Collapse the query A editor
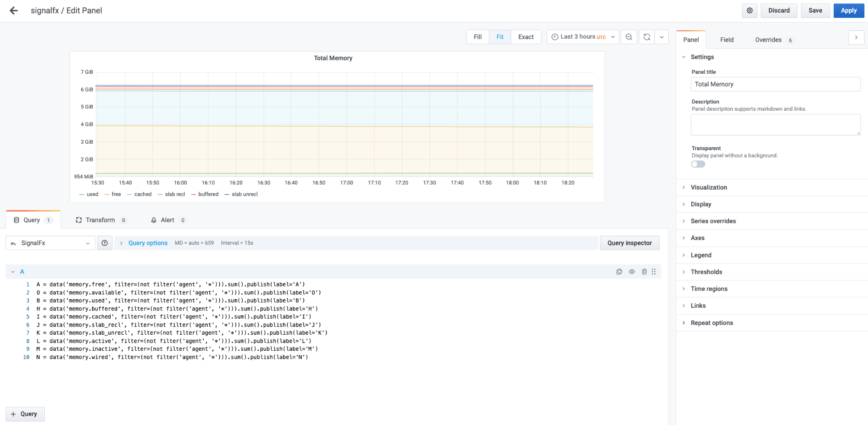 coord(13,271)
